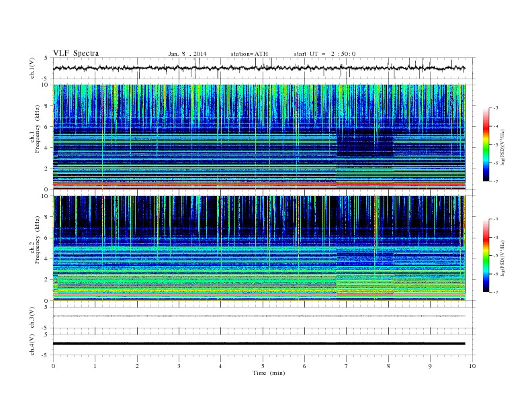
Task: Click the ch.4 thick black waveform trace
Action: [x=259, y=344]
